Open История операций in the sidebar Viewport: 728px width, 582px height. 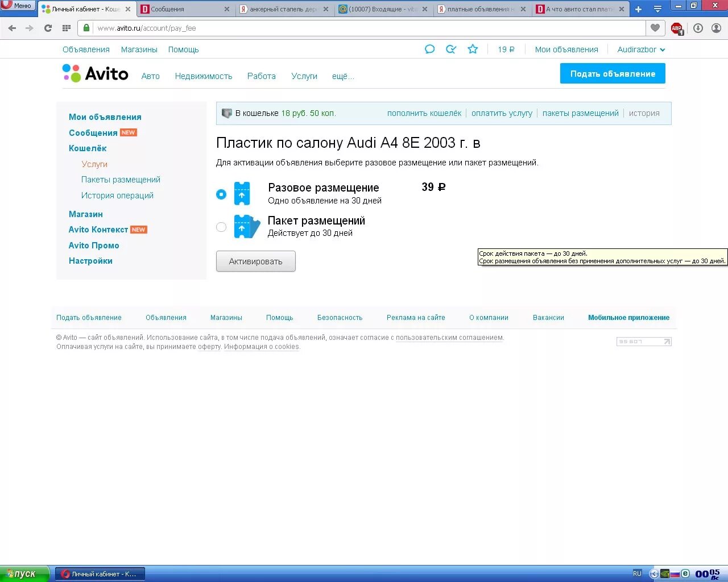point(117,196)
